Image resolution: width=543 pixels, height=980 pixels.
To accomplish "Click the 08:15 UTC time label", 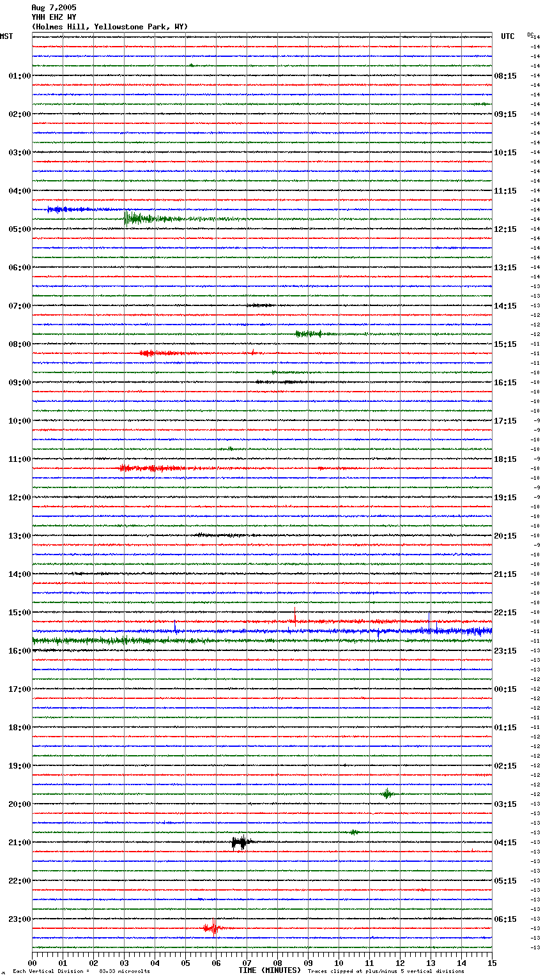I will tap(505, 76).
